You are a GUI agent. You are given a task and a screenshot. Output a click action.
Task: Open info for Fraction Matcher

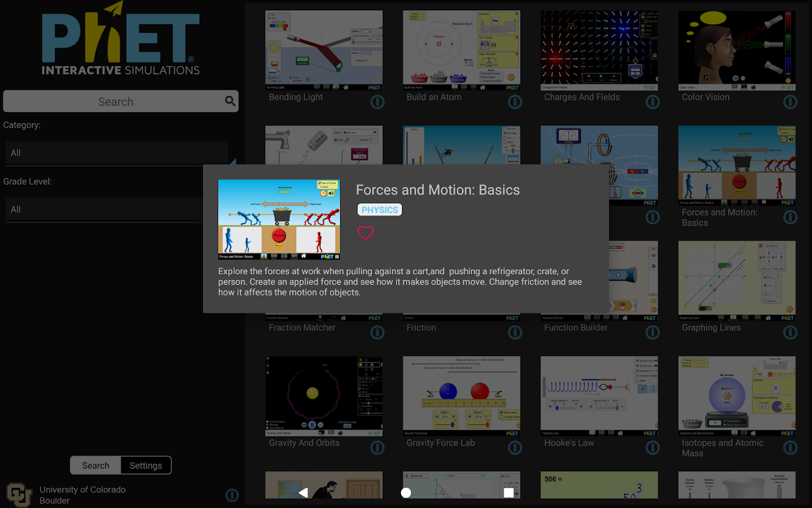pos(377,332)
